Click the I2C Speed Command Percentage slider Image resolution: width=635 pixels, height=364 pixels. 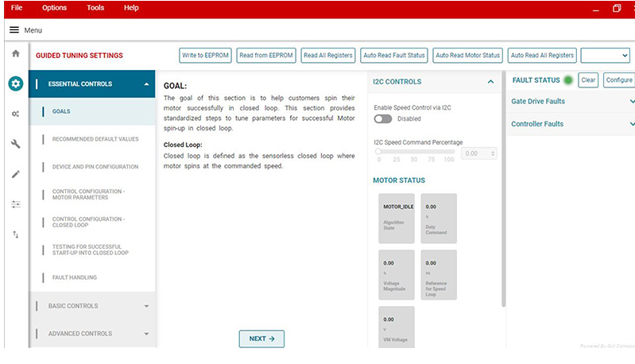[x=416, y=151]
